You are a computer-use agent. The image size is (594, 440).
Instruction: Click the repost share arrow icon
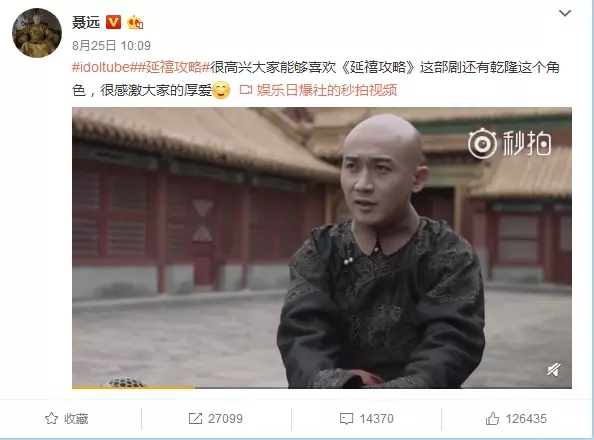click(195, 418)
